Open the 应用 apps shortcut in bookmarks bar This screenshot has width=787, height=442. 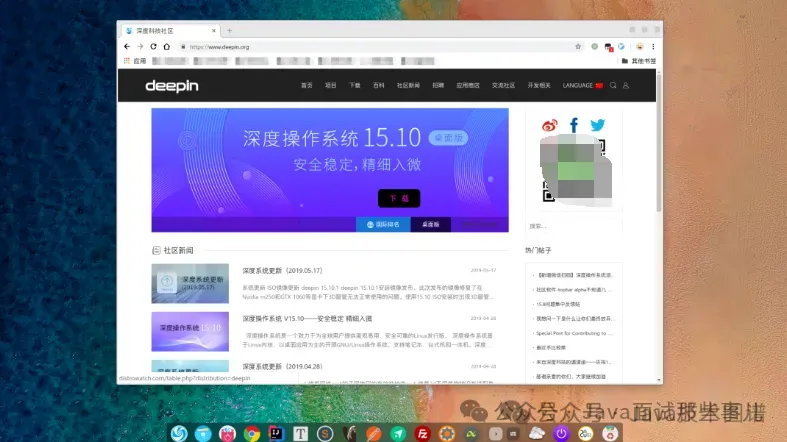pos(135,61)
